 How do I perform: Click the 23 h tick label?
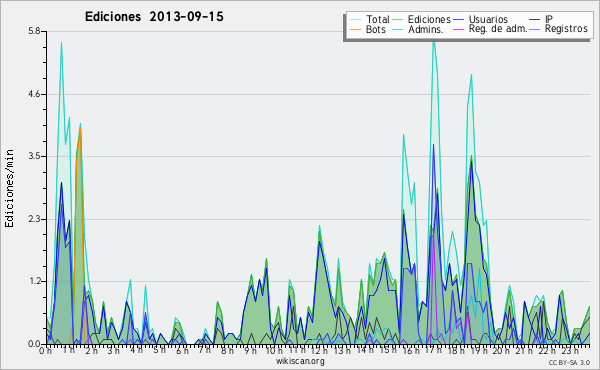570,350
